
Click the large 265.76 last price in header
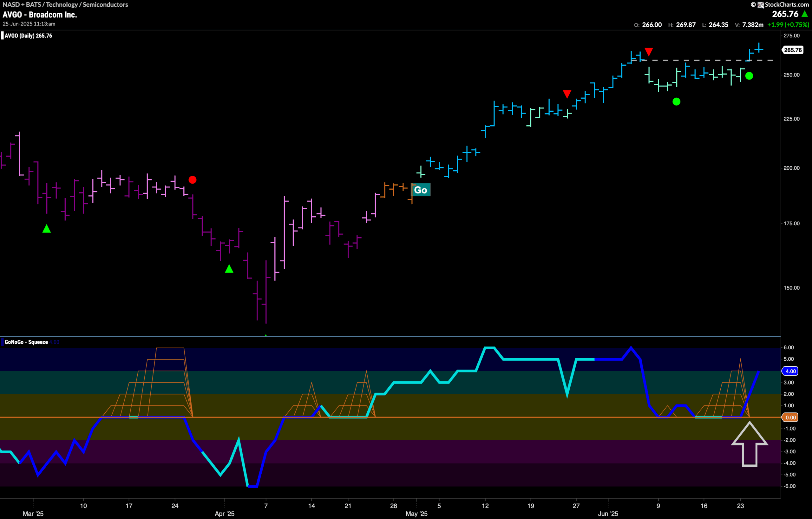point(785,14)
